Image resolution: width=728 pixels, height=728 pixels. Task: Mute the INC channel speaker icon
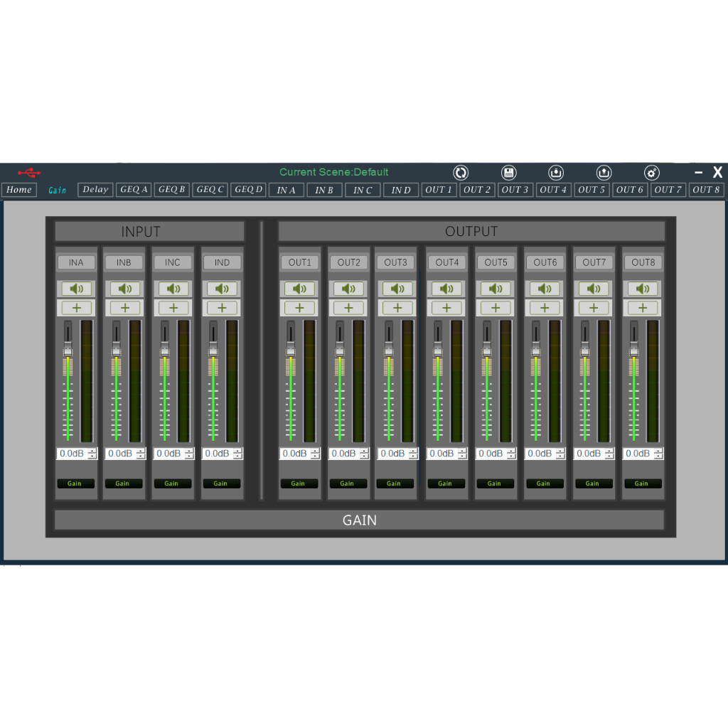(173, 289)
